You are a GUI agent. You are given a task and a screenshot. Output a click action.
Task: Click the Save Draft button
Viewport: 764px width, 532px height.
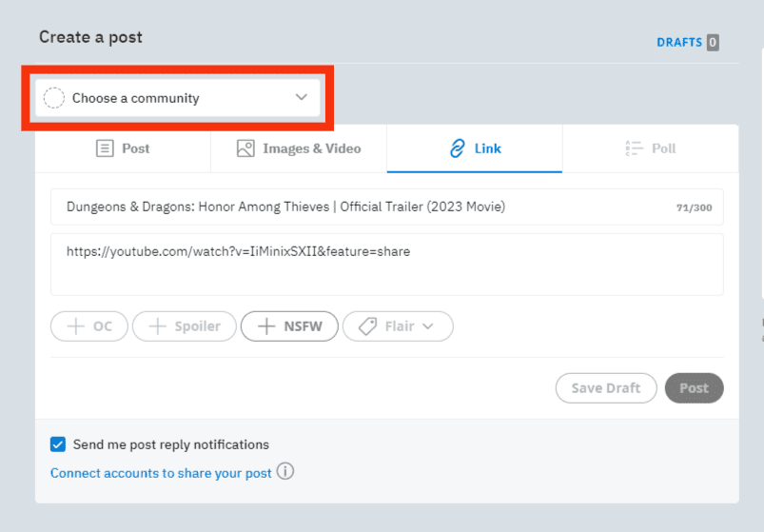point(606,388)
